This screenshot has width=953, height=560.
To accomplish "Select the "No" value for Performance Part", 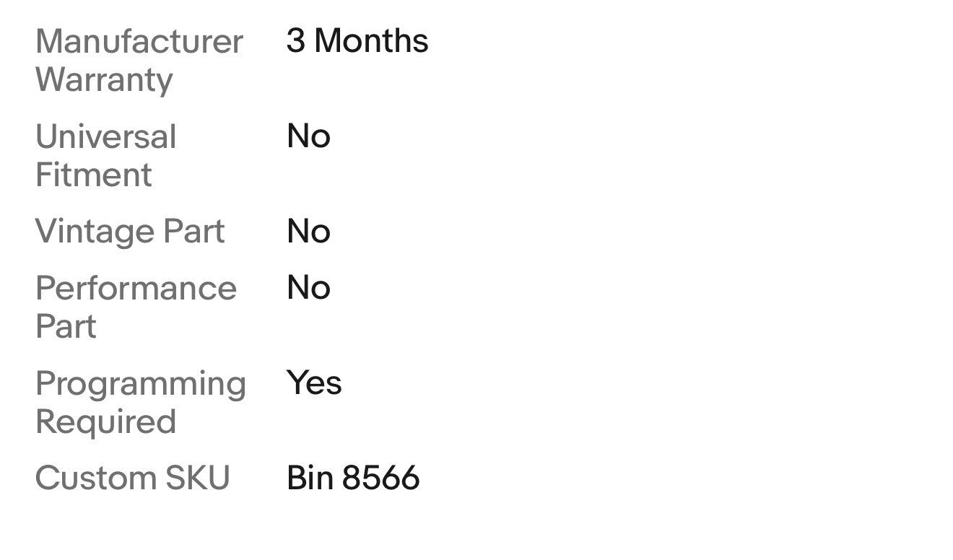I will click(308, 288).
